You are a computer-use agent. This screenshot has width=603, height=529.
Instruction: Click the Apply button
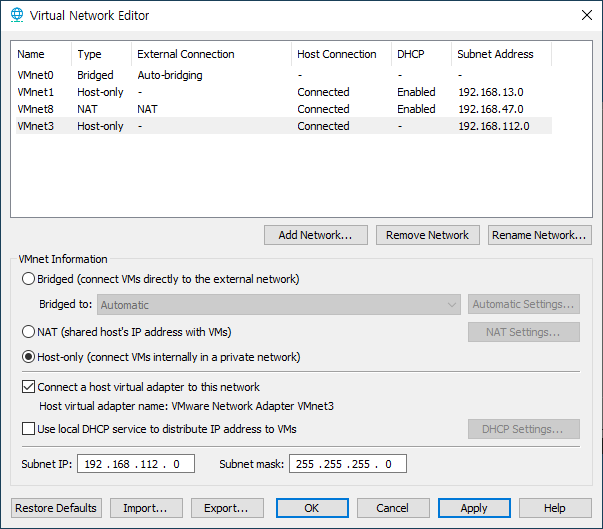tap(474, 508)
